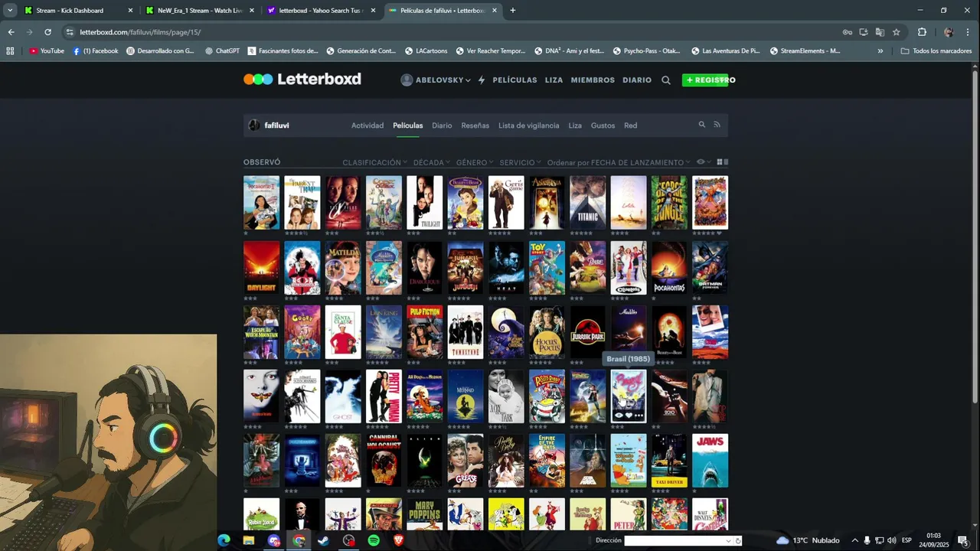Viewport: 980px width, 551px height.
Task: Click the green REGISTRO button
Action: [x=705, y=80]
